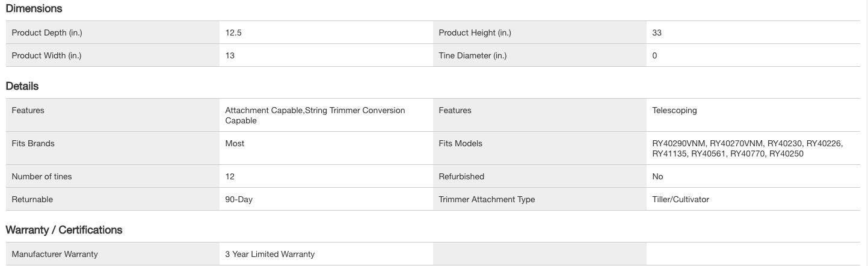Viewport: 868px width, 266px height.
Task: Select the Refurbished label
Action: pos(461,176)
